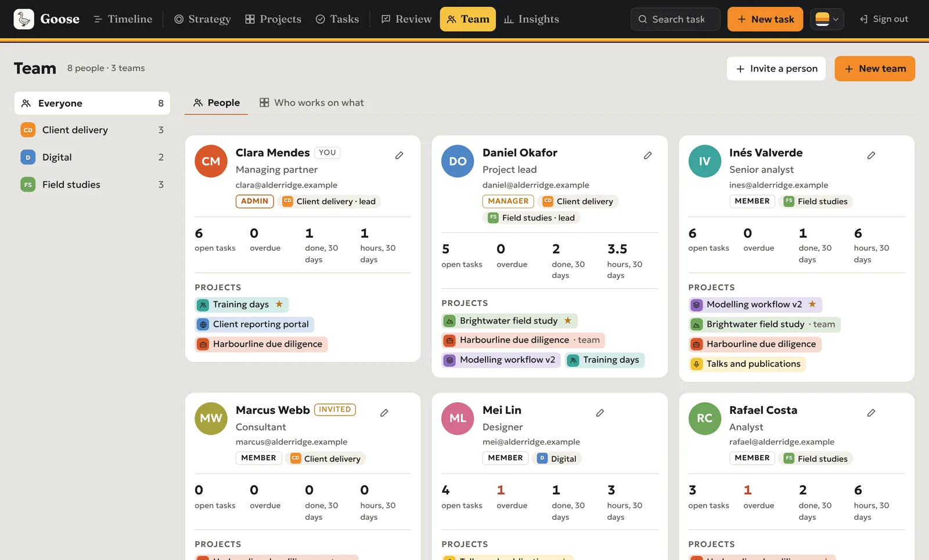Click Invite a person button
The image size is (929, 560).
tap(777, 68)
